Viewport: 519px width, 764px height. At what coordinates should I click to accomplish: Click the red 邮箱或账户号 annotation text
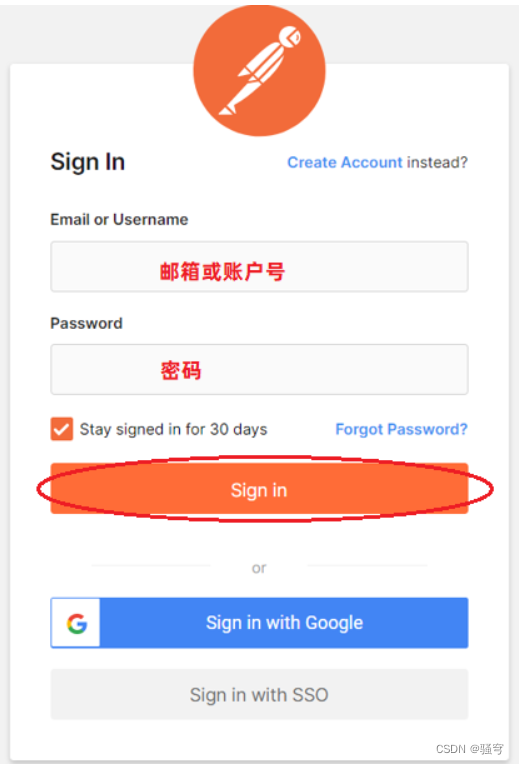point(222,271)
